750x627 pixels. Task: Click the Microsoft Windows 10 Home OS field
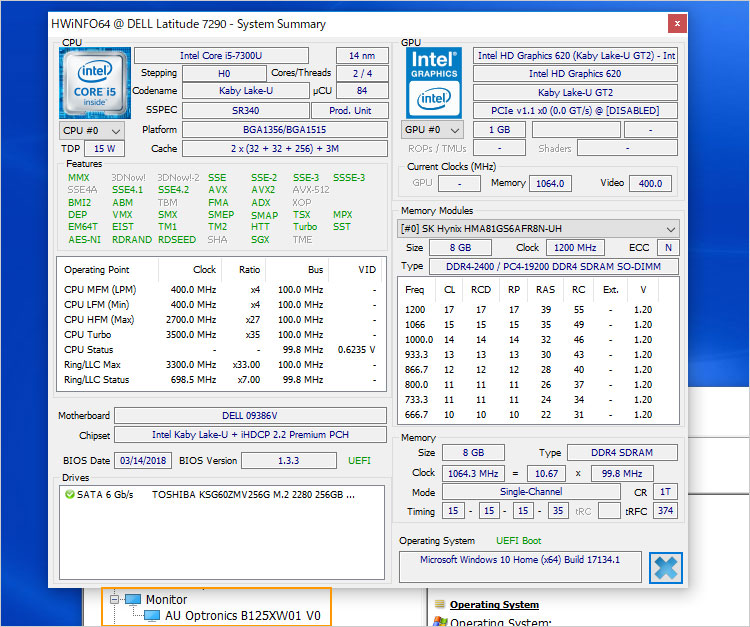(520, 567)
